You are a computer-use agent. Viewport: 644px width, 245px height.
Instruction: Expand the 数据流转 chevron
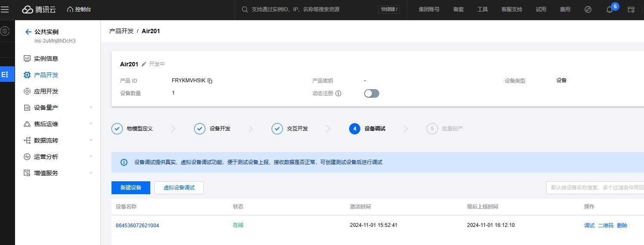pos(90,140)
